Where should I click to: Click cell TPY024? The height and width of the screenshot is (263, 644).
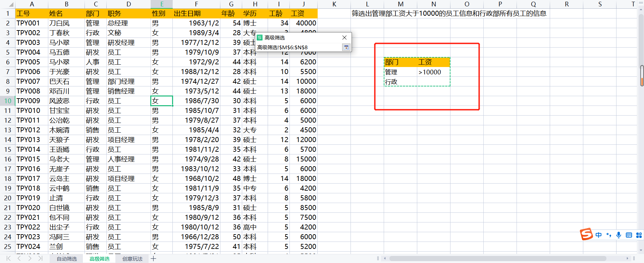32,247
